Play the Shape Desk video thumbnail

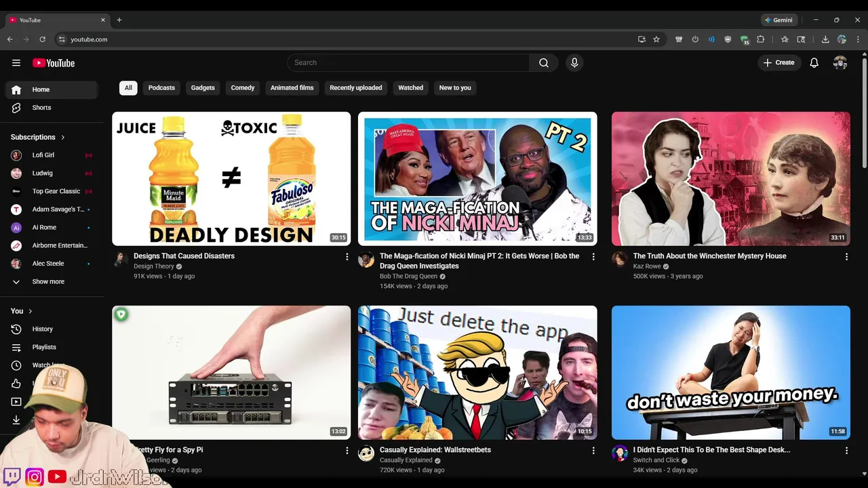[730, 373]
